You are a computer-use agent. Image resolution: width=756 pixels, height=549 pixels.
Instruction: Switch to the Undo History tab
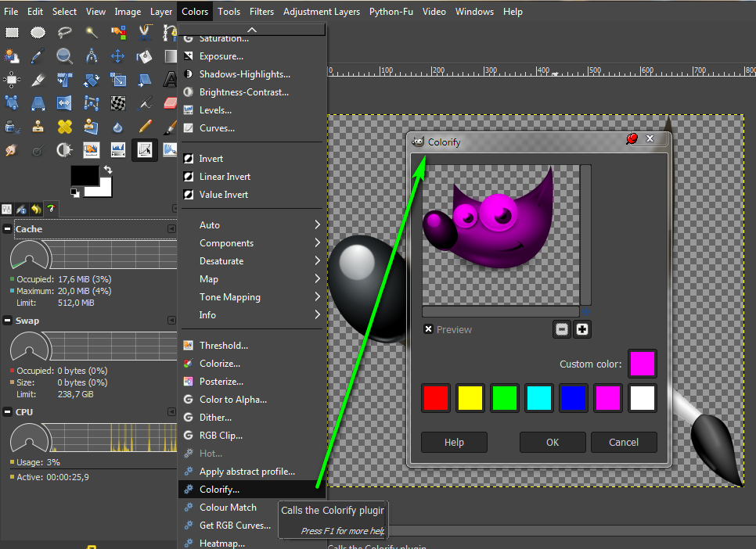(x=36, y=209)
